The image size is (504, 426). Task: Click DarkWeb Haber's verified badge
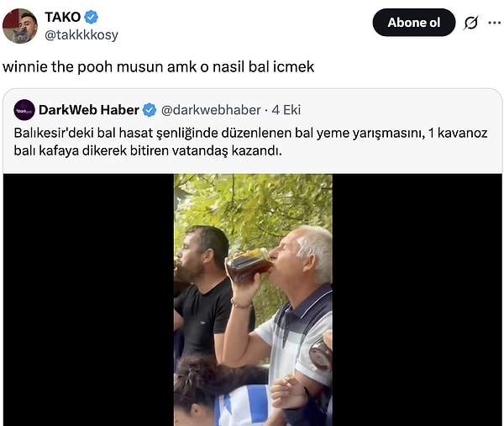click(150, 110)
